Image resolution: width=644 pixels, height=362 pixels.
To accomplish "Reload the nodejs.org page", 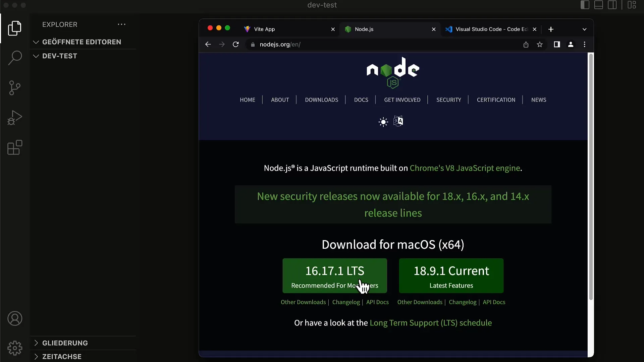I will pos(236,45).
